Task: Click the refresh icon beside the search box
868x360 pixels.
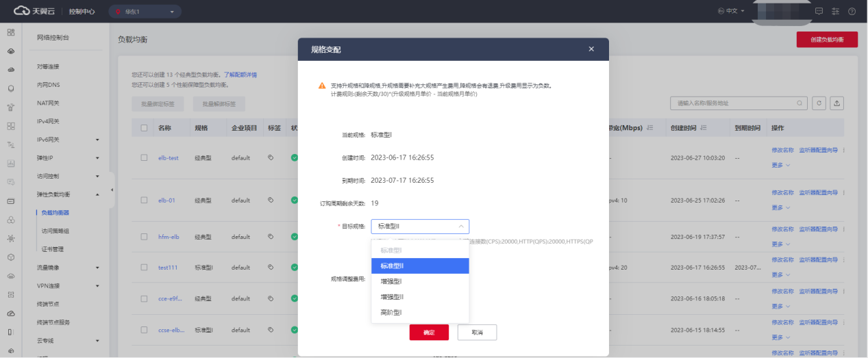Action: [x=819, y=103]
